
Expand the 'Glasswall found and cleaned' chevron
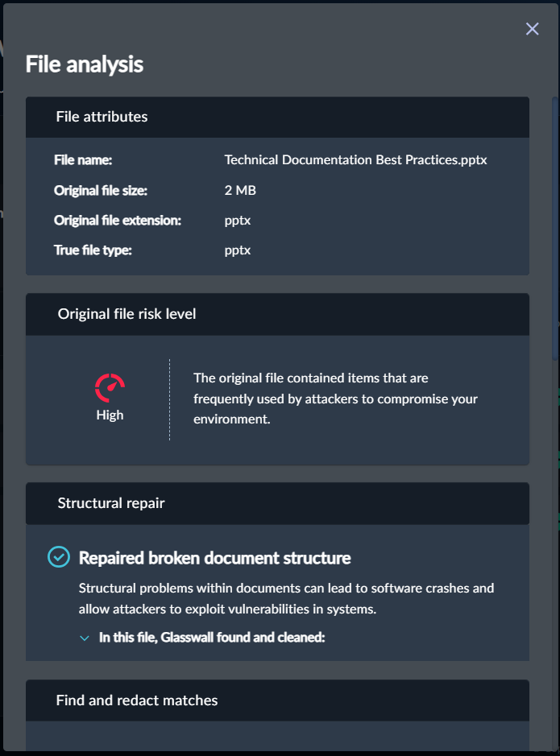[x=85, y=638]
